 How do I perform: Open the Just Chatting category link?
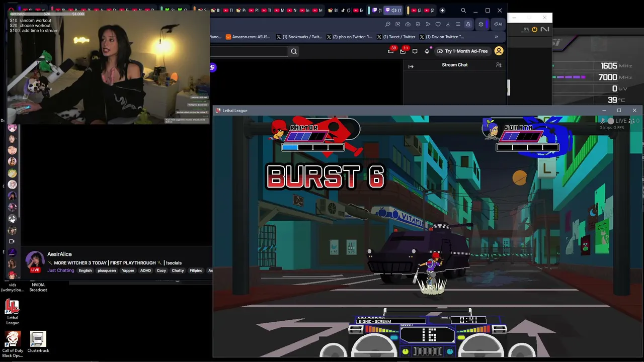61,270
